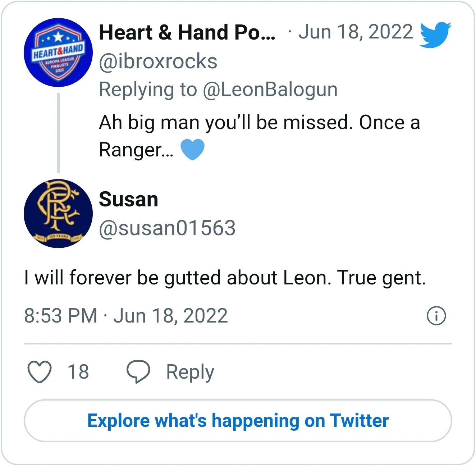
Task: Click the Jun 18, 2022 header date
Action: pos(355,32)
